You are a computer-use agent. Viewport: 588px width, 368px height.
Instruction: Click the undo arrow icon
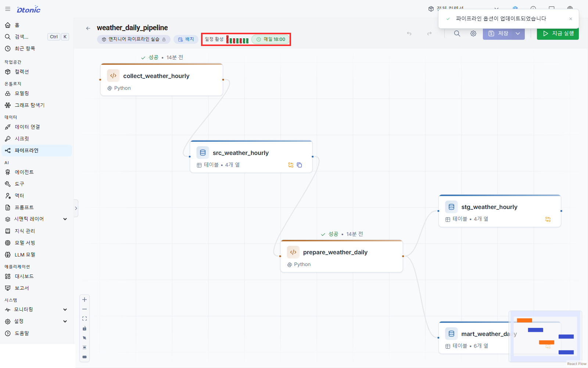click(409, 33)
